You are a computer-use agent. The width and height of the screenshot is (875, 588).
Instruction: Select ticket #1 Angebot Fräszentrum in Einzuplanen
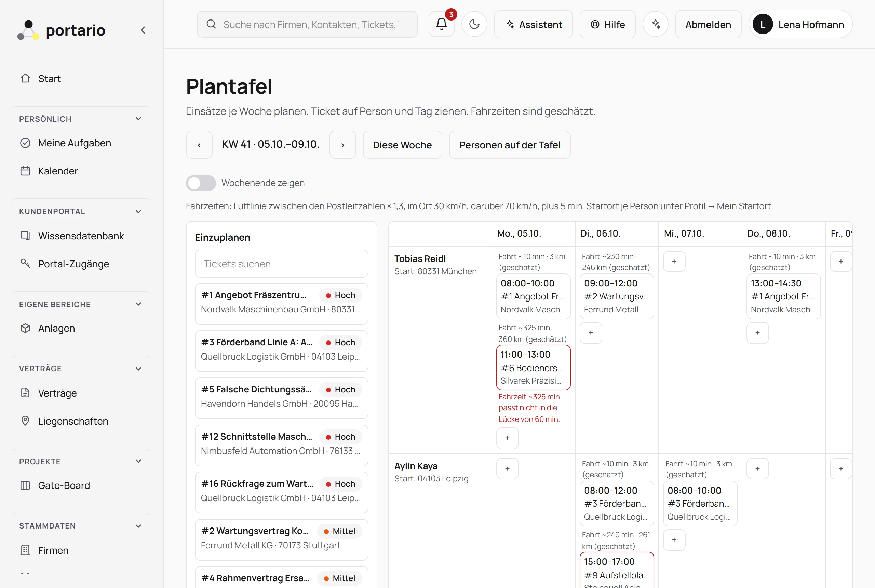pos(282,304)
